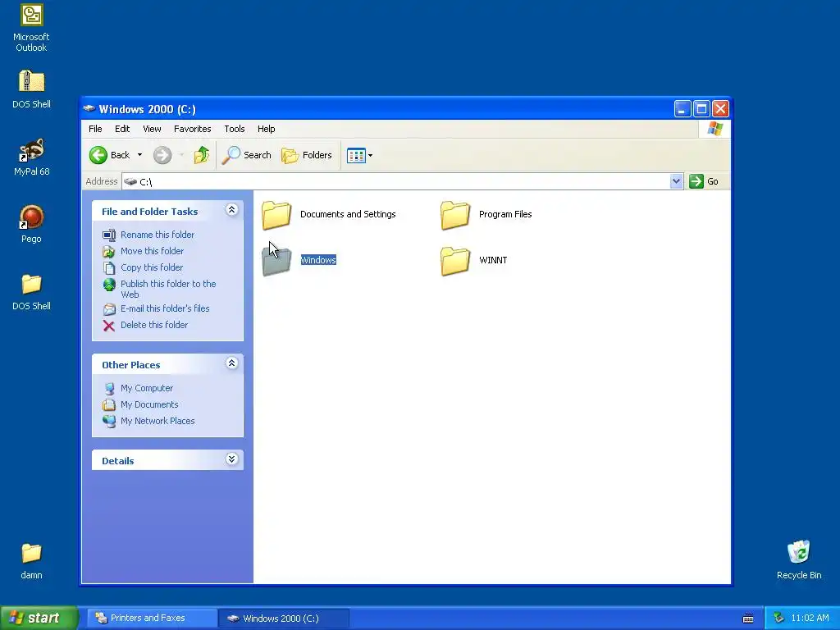
Task: Open the Favorites menu
Action: (192, 129)
